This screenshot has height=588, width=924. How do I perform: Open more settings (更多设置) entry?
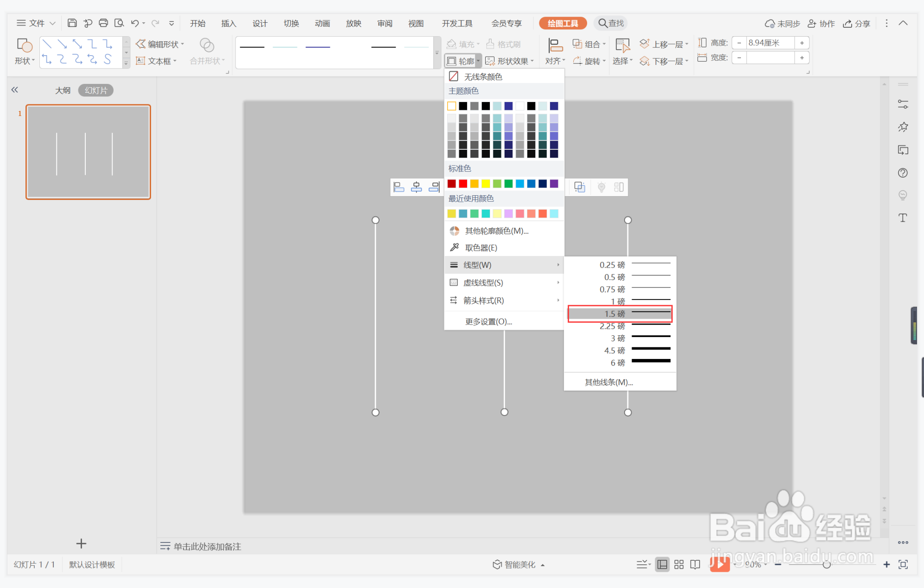point(488,321)
